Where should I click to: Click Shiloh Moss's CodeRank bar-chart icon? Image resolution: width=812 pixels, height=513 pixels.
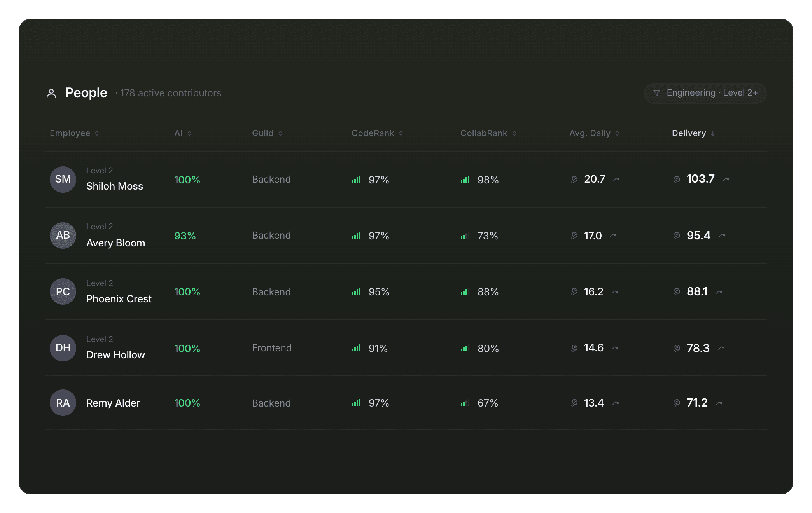point(356,180)
